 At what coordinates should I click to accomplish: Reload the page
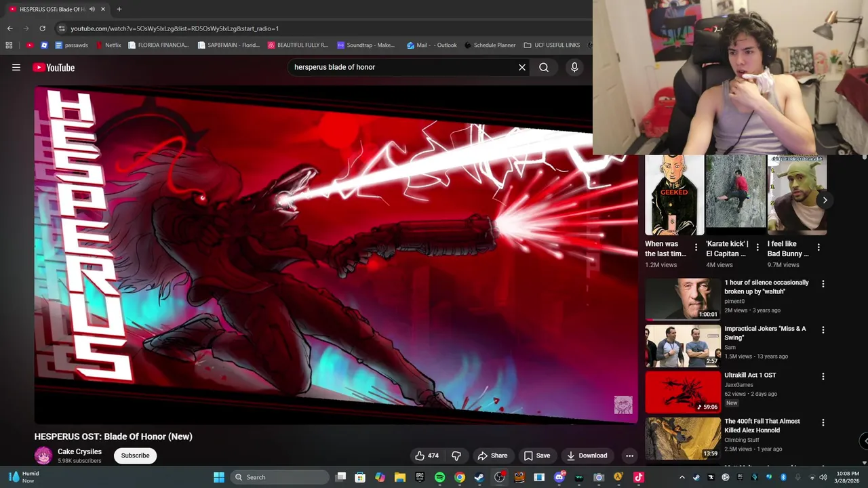coord(42,28)
